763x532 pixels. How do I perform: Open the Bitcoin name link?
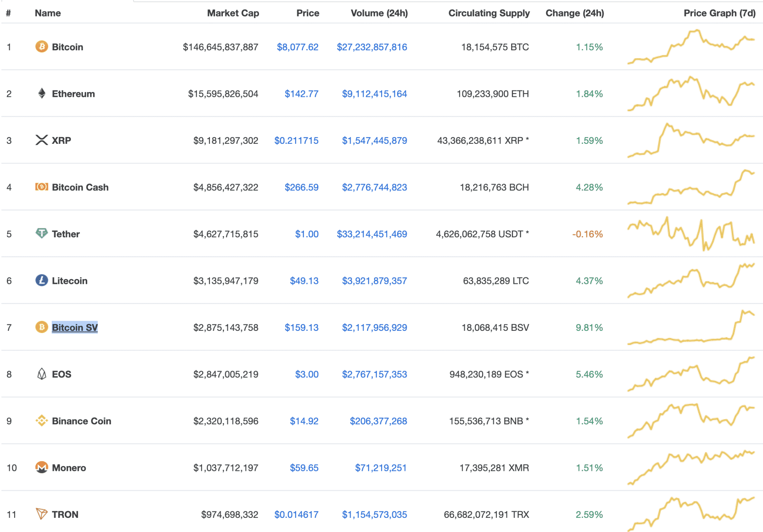click(x=67, y=47)
